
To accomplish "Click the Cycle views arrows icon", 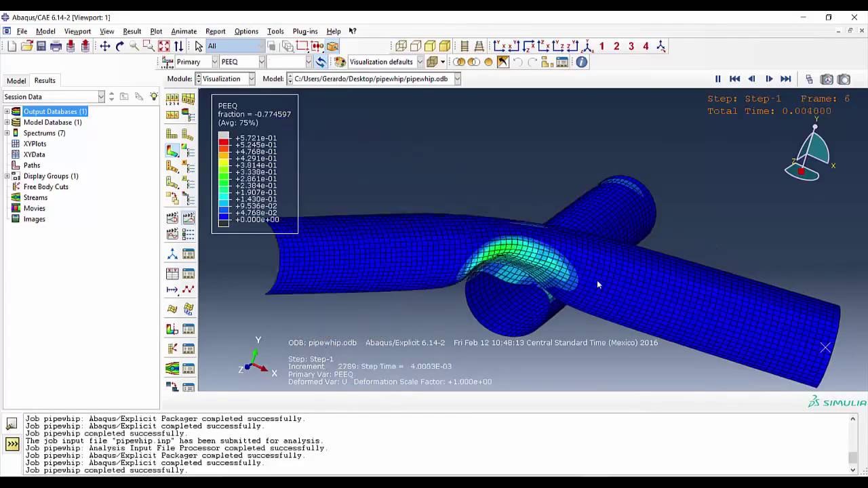I will coord(178,46).
